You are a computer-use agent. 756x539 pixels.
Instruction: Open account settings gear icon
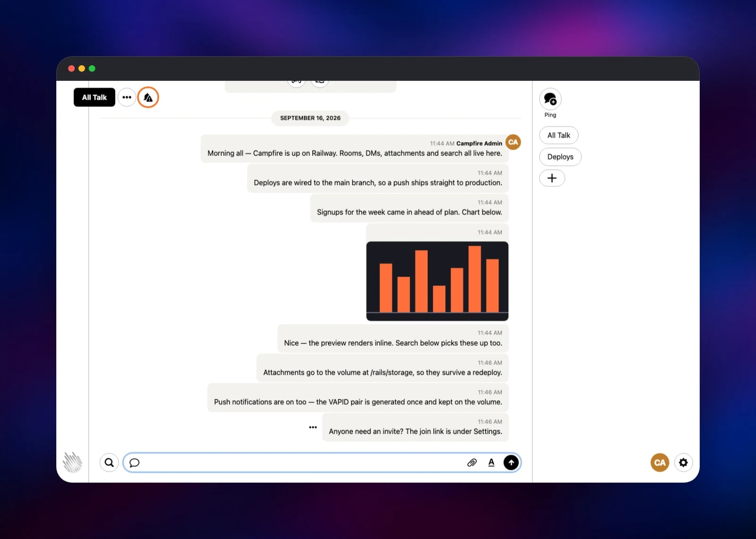point(683,462)
